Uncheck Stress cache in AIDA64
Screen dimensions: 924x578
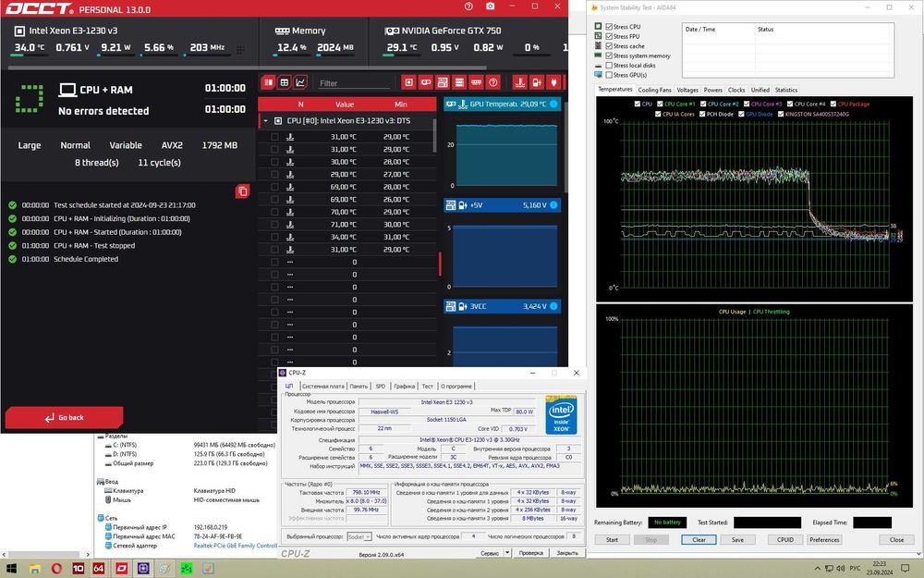click(609, 46)
